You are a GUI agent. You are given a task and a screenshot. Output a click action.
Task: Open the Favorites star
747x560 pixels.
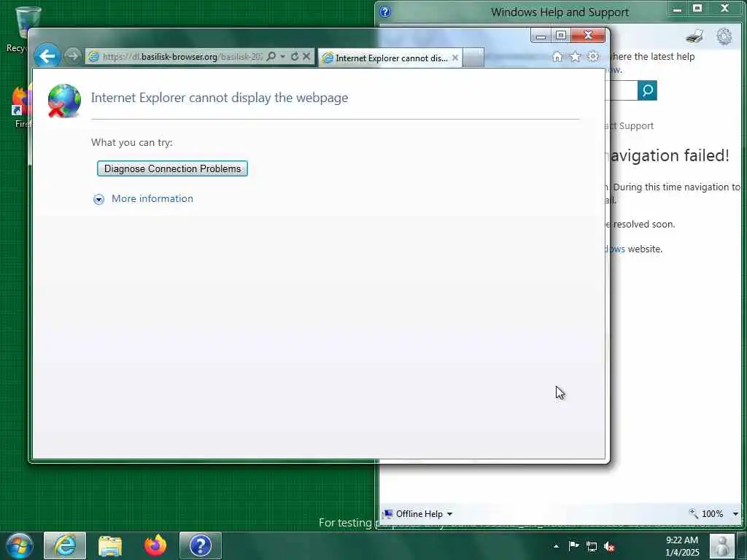pos(575,57)
